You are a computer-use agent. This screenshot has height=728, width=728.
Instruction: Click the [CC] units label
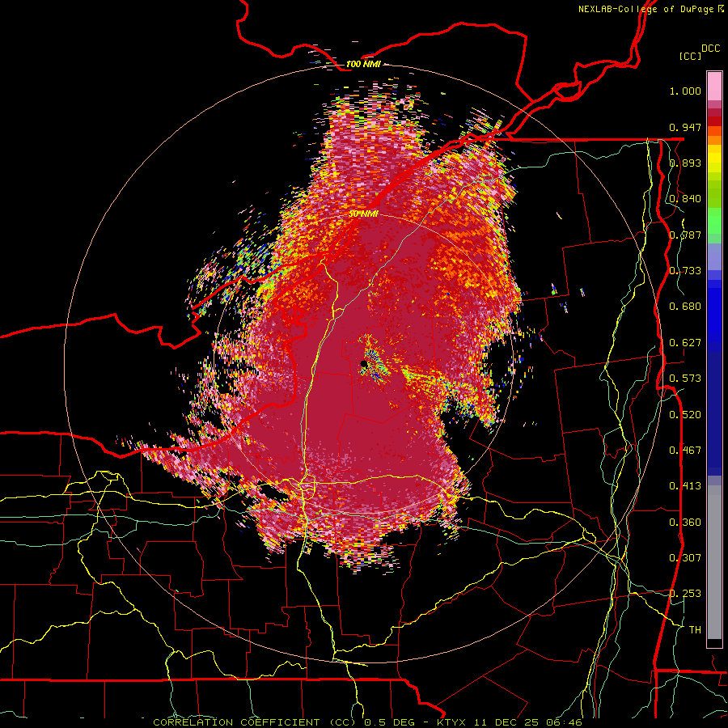(691, 56)
